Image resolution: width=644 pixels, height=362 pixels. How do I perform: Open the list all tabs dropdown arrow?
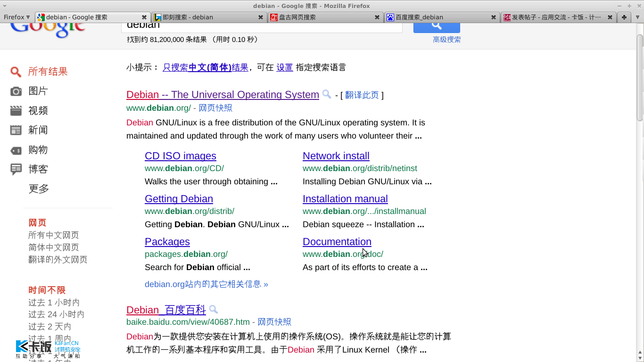point(638,17)
